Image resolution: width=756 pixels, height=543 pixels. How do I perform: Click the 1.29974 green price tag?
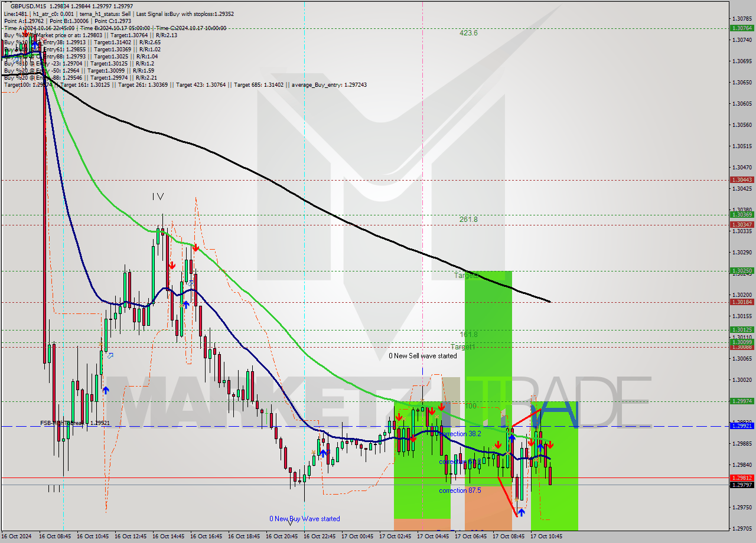click(x=741, y=401)
